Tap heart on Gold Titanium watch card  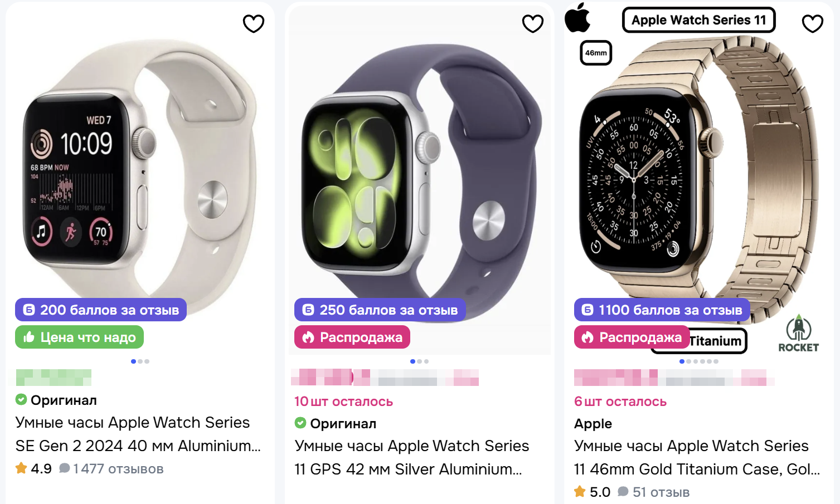[x=813, y=23]
